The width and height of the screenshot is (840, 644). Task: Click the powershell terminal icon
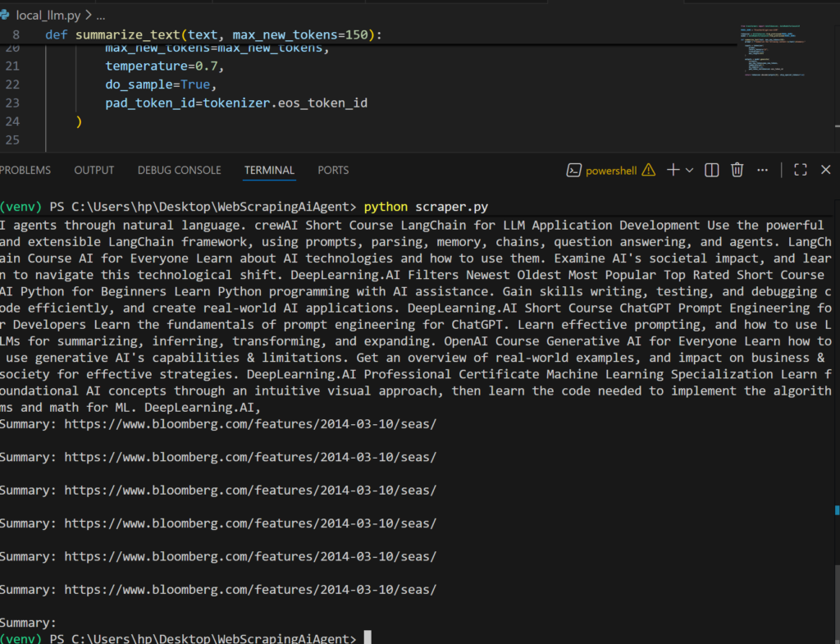tap(574, 171)
